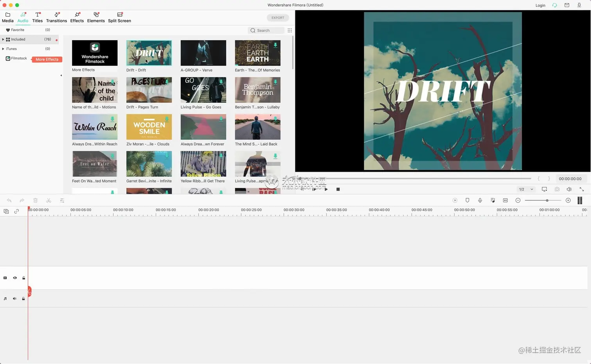591x364 pixels.
Task: Click the mark in bracket icon
Action: (539, 179)
